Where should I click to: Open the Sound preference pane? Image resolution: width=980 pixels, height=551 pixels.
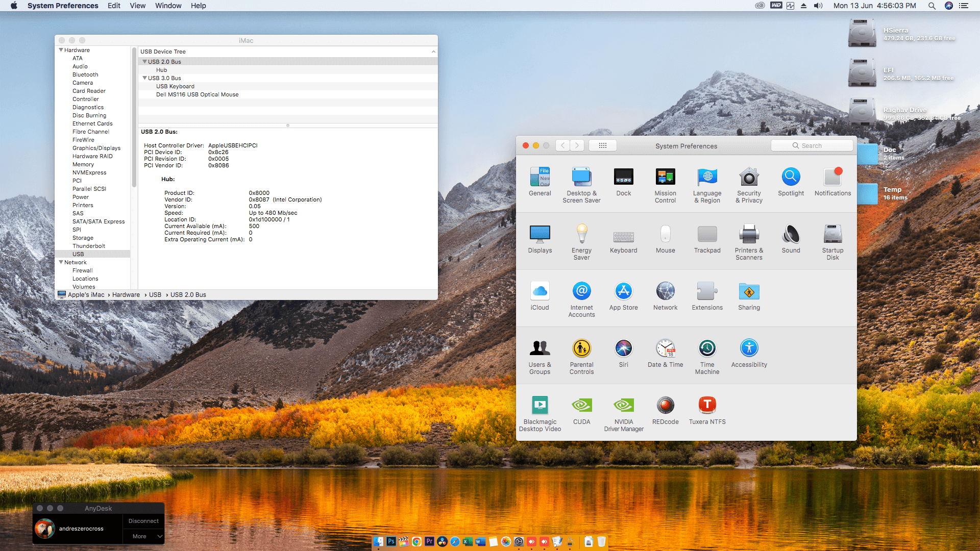pyautogui.click(x=791, y=239)
